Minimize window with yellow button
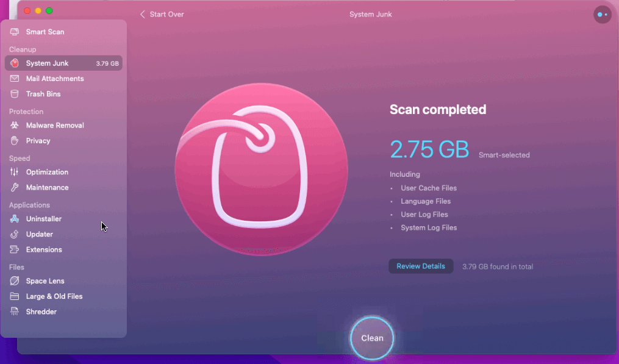 pos(38,10)
